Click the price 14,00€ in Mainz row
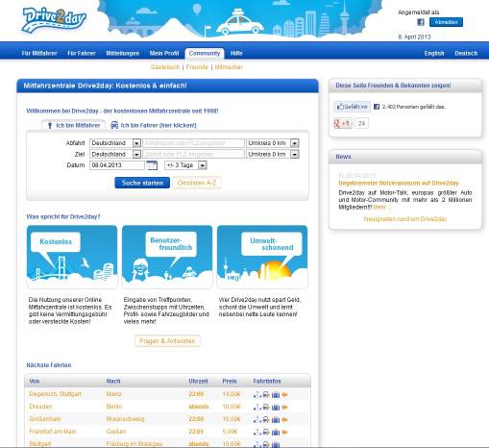Image resolution: width=489 pixels, height=448 pixels. 232,394
